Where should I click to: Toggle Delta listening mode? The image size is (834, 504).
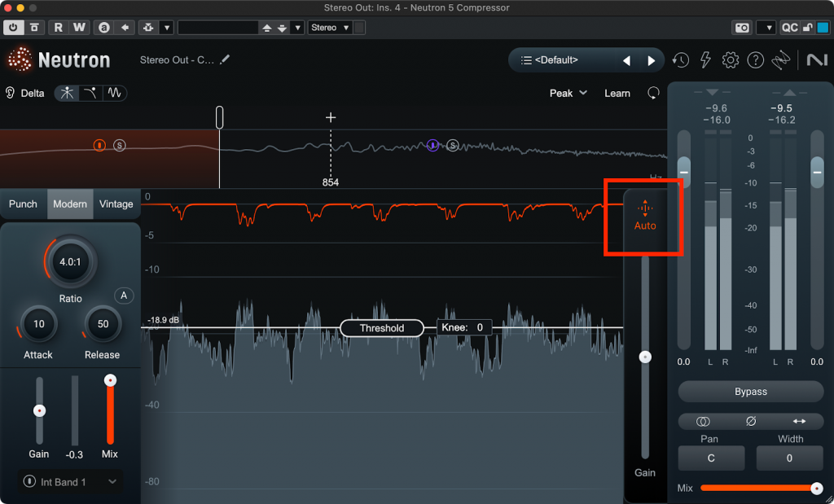(24, 93)
